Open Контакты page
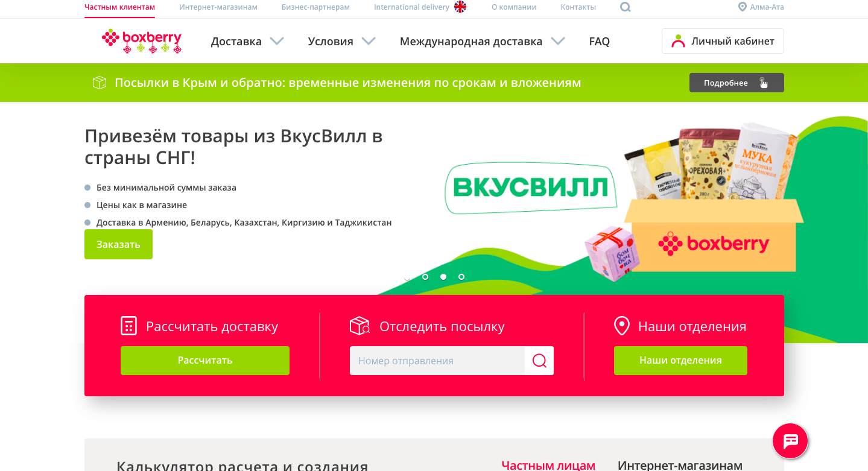 [x=578, y=7]
